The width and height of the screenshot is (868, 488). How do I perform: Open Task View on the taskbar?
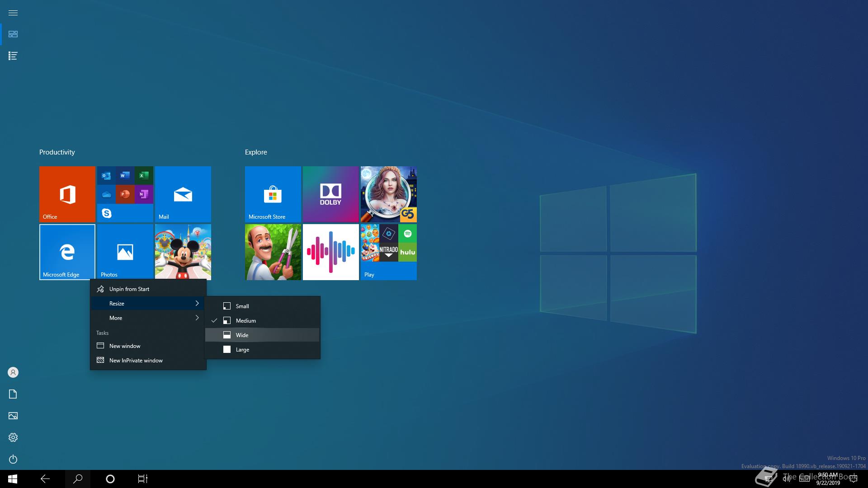click(x=143, y=479)
